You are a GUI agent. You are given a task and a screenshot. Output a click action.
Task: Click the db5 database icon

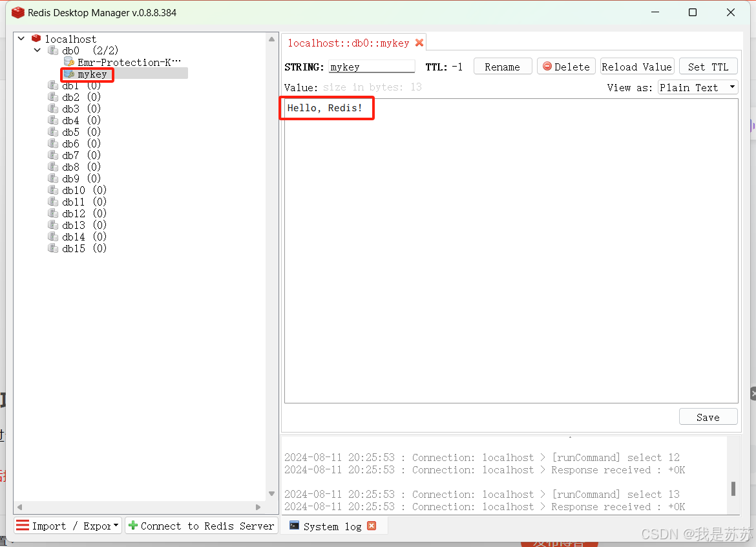tap(53, 132)
